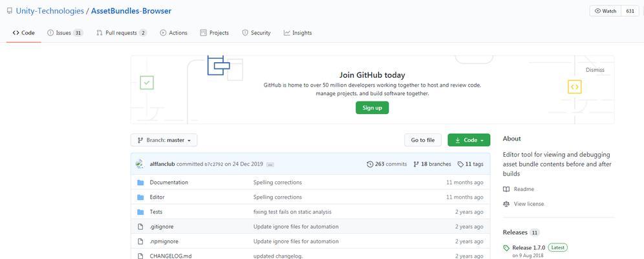
Task: Click the .gitignore file icon
Action: 140,227
